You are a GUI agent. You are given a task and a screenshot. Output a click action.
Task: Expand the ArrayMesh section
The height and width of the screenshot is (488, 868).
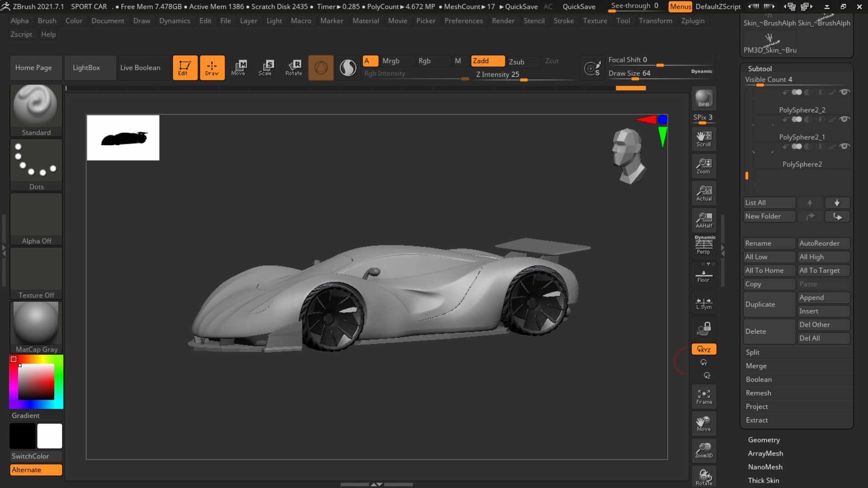pyautogui.click(x=765, y=453)
